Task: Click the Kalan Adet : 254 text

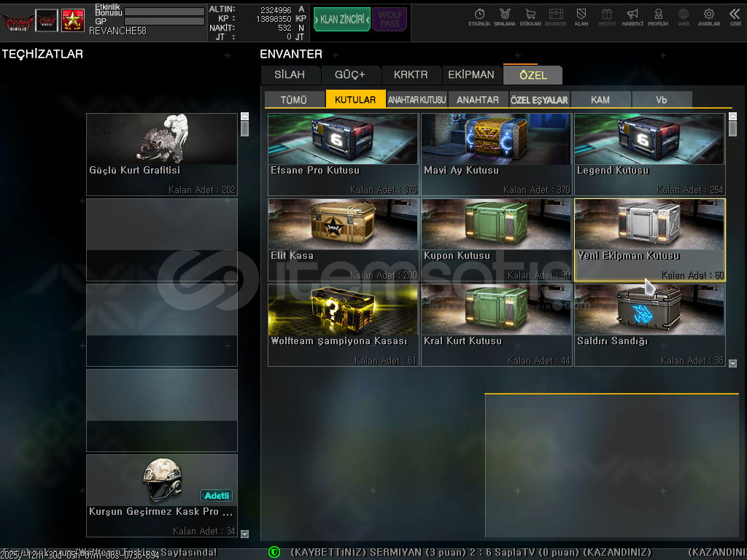Action: pos(690,190)
